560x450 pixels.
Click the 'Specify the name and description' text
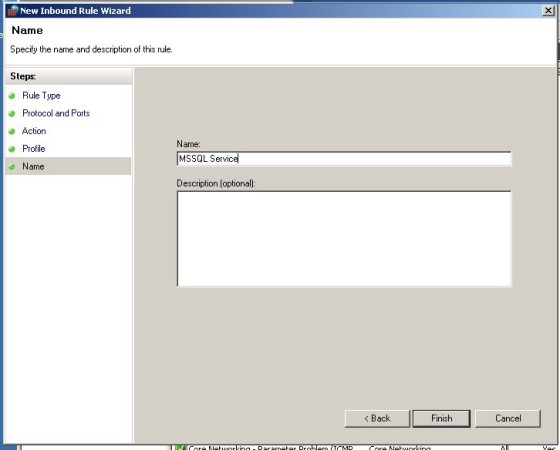[91, 49]
